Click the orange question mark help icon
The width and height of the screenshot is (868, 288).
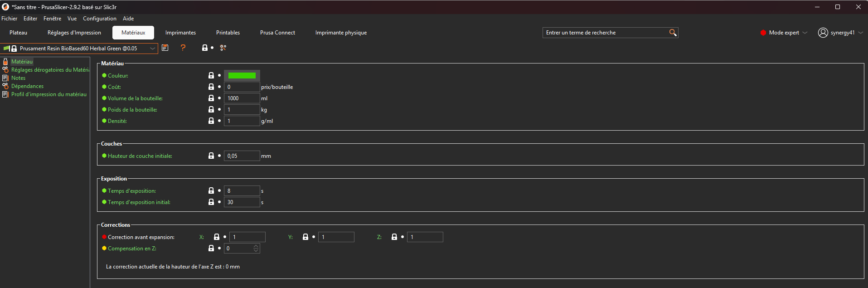coord(183,48)
